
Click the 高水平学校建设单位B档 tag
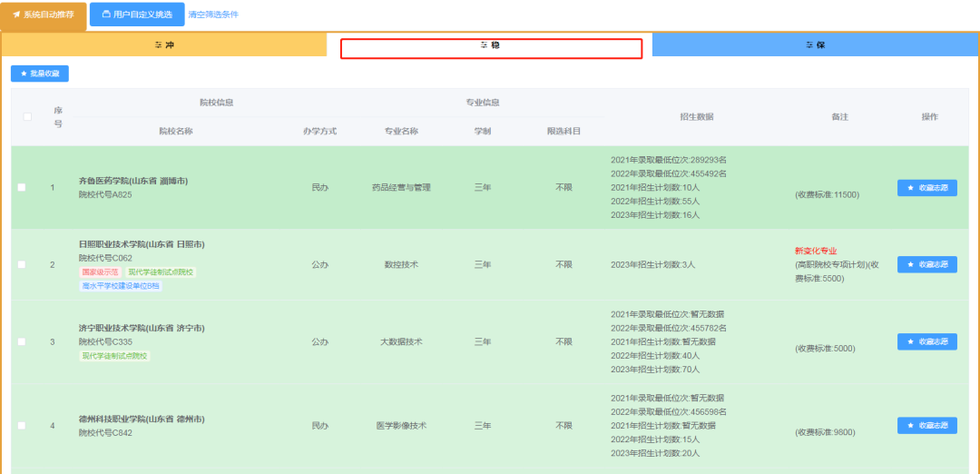121,286
